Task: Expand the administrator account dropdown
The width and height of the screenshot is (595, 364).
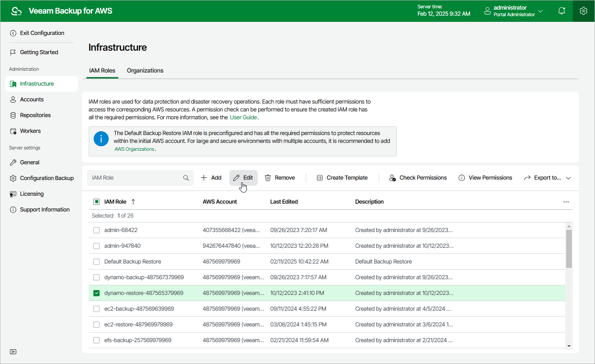Action: pyautogui.click(x=540, y=11)
